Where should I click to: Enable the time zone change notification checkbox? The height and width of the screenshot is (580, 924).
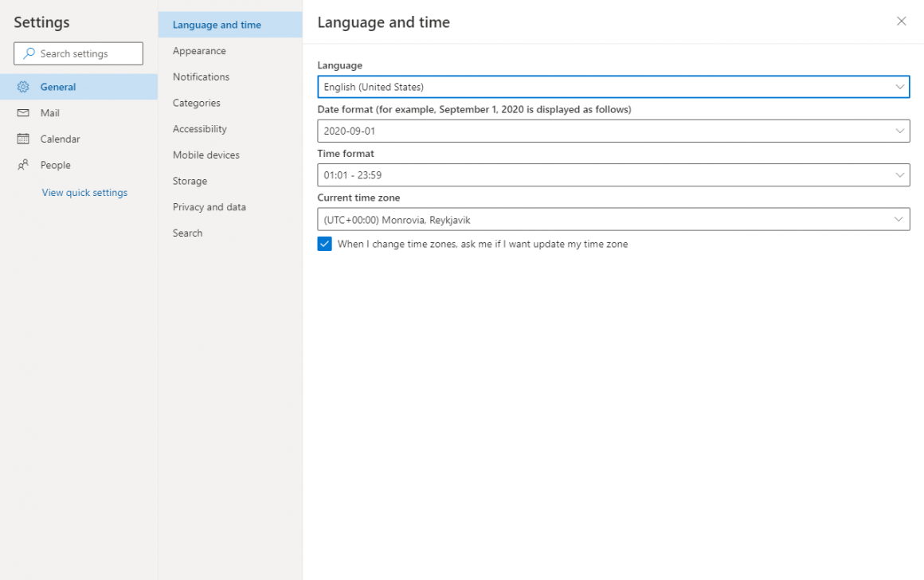pos(324,244)
